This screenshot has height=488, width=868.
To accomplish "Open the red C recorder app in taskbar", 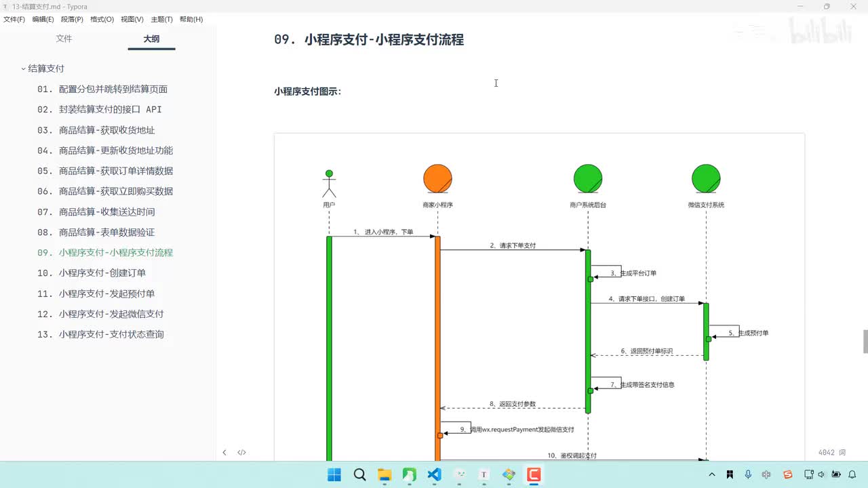I will click(x=534, y=474).
